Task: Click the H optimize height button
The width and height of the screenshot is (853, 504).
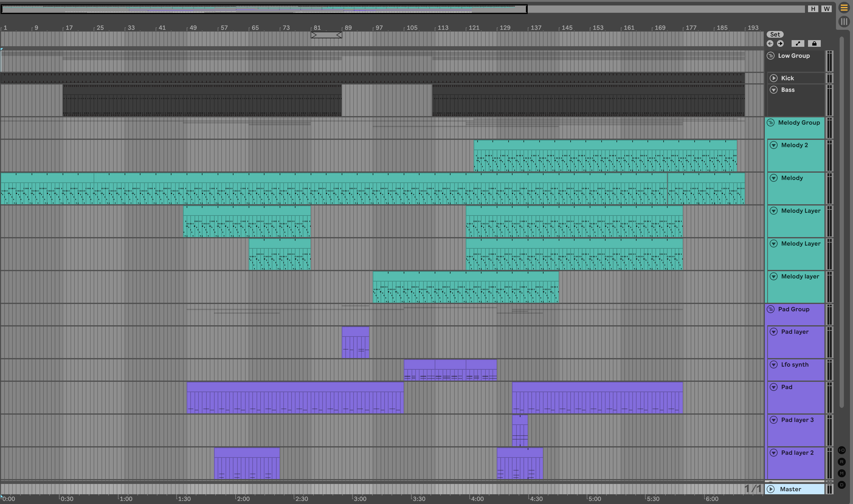Action: click(813, 9)
